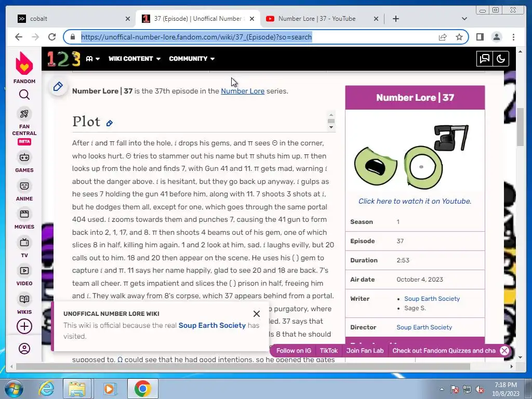Screen dimensions: 532x399
Task: Open the Anime sidebar icon
Action: [24, 186]
